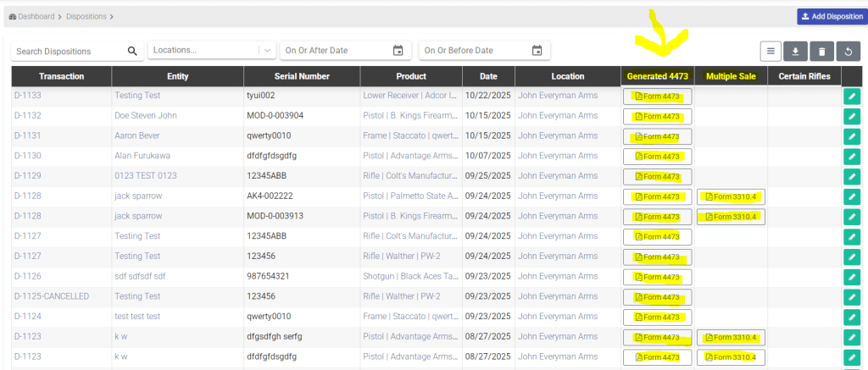Click the reset refresh icon button

847,52
